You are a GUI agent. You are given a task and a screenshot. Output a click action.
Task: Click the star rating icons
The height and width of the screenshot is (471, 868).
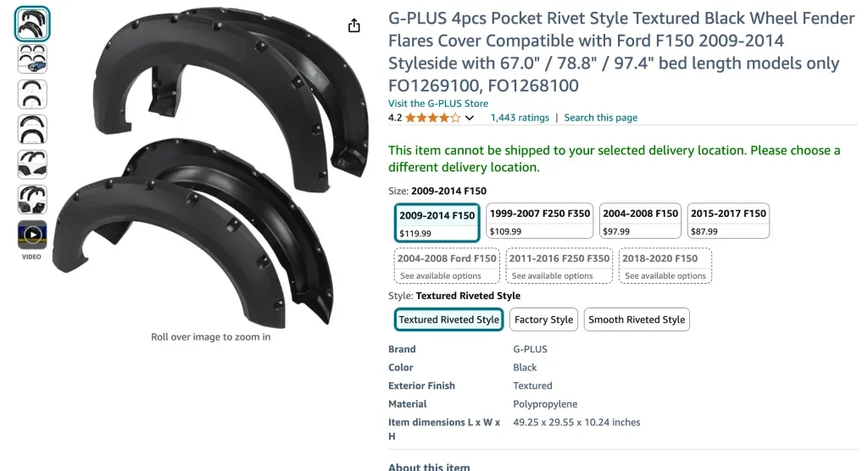[432, 118]
